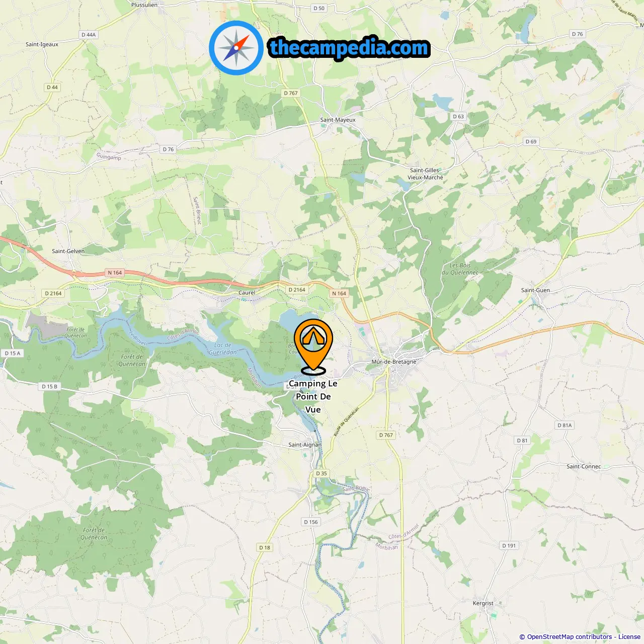Select the Mûr-de-Bretagne town label
This screenshot has height=644, width=644.
tap(394, 362)
